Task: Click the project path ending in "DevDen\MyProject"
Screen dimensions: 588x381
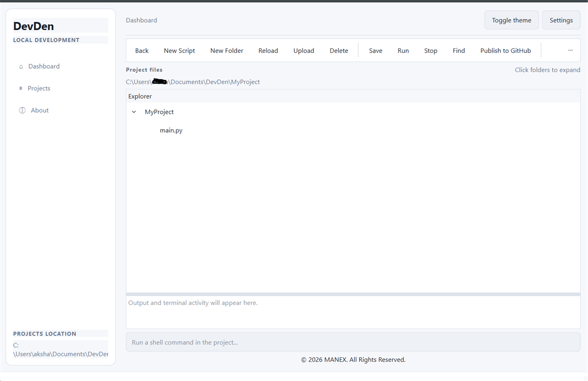Action: [x=193, y=82]
